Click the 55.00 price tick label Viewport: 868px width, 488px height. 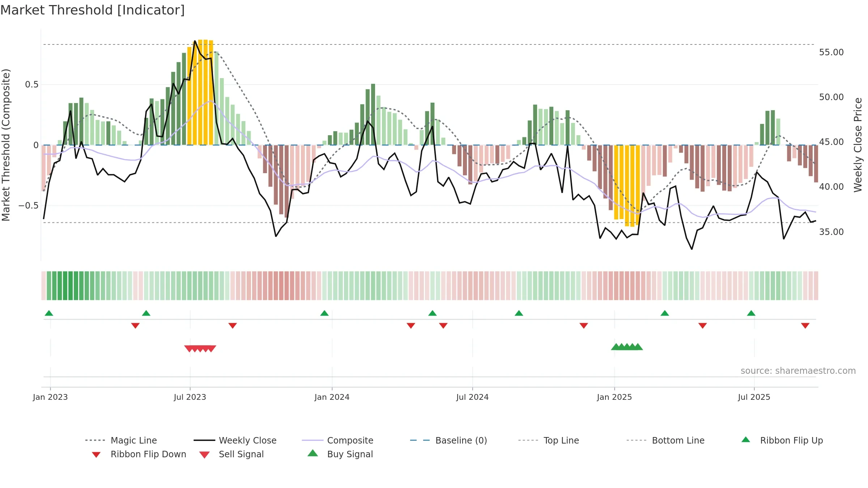click(x=831, y=52)
